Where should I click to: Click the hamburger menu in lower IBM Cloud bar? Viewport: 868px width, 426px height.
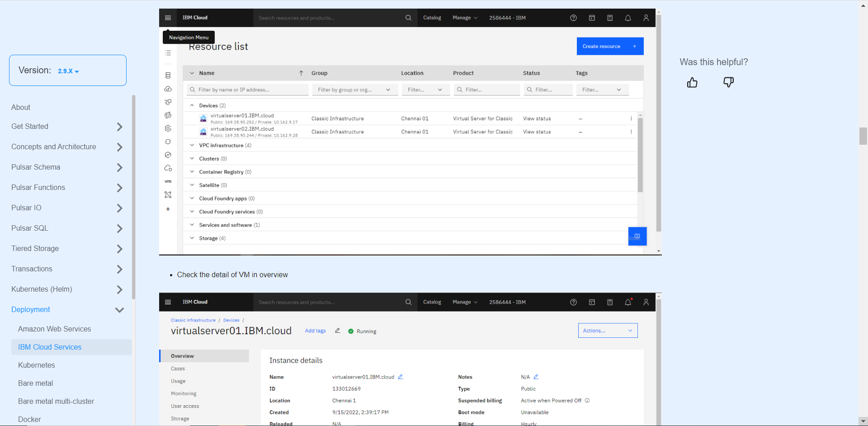click(168, 302)
